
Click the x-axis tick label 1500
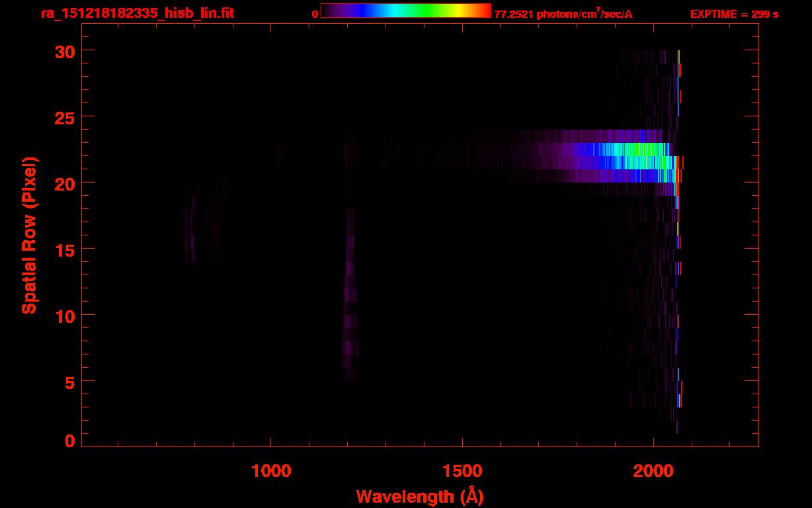462,471
